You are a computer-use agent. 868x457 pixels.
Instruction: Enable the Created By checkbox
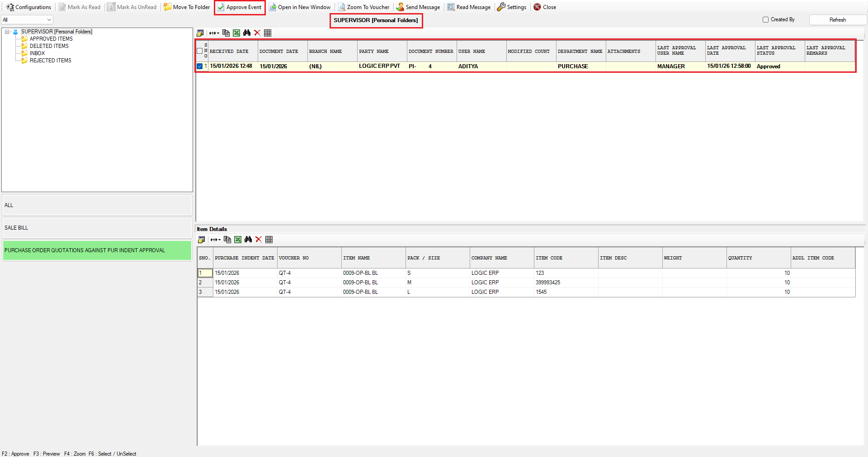click(x=765, y=20)
